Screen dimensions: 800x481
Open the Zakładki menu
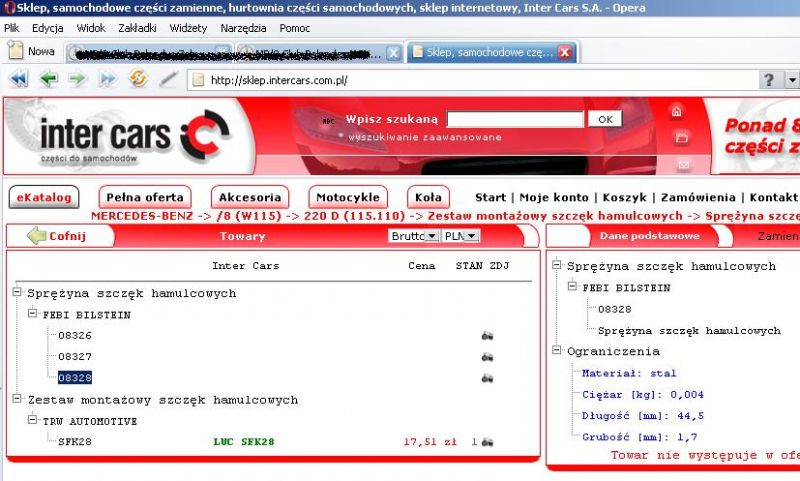pyautogui.click(x=137, y=28)
